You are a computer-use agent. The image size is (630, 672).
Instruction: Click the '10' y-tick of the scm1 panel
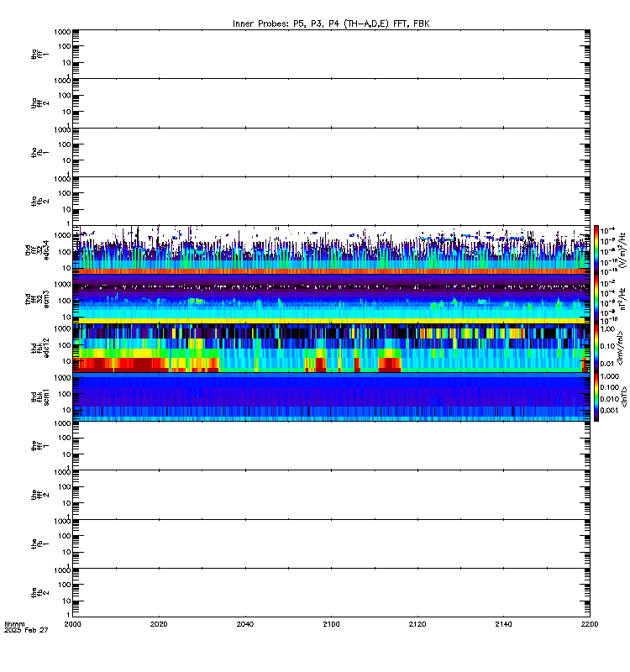66,410
